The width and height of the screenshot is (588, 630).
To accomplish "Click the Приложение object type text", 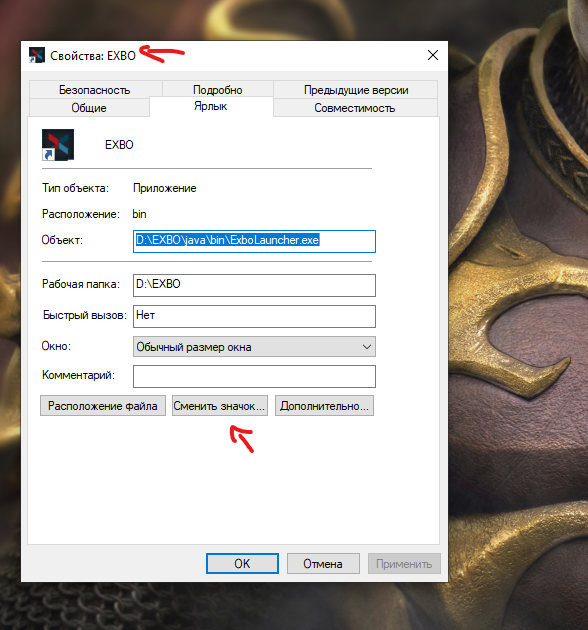I will click(165, 188).
